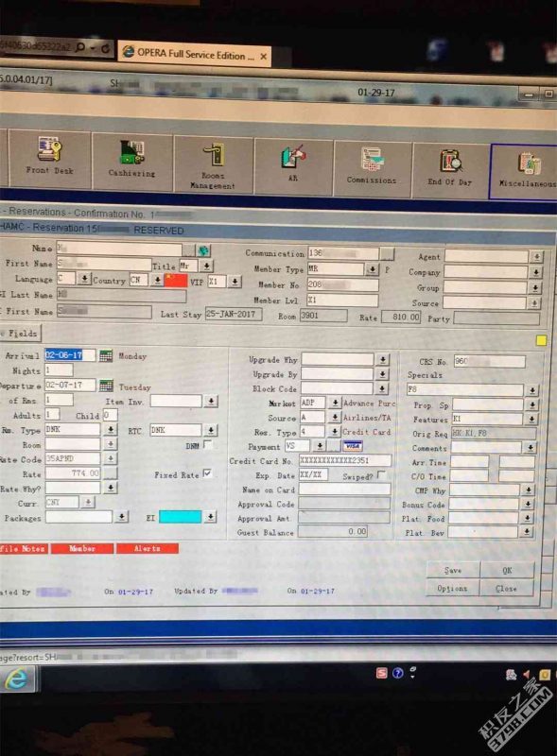Click the address bar search icon
This screenshot has width=557, height=756.
point(80,47)
